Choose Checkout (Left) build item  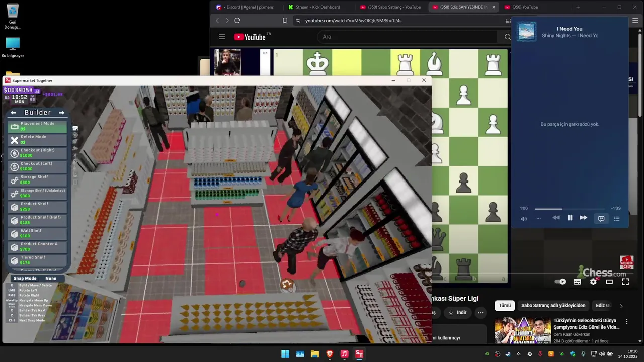[x=37, y=166]
